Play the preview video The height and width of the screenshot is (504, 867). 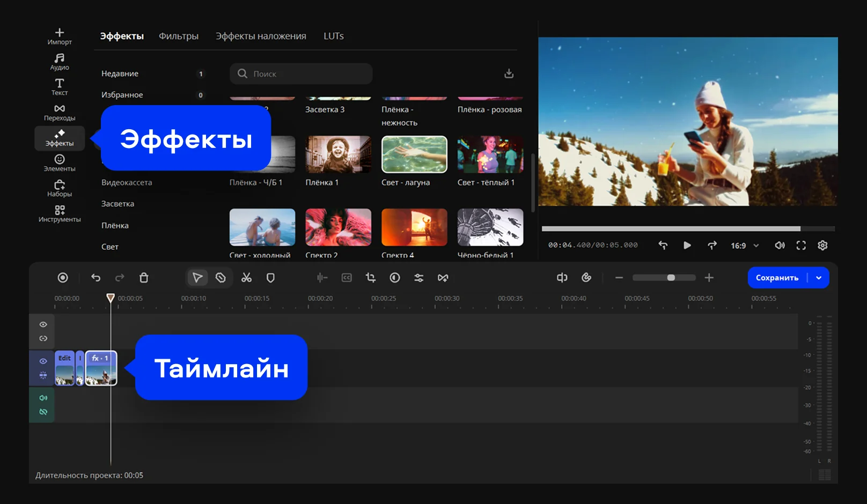click(x=687, y=245)
